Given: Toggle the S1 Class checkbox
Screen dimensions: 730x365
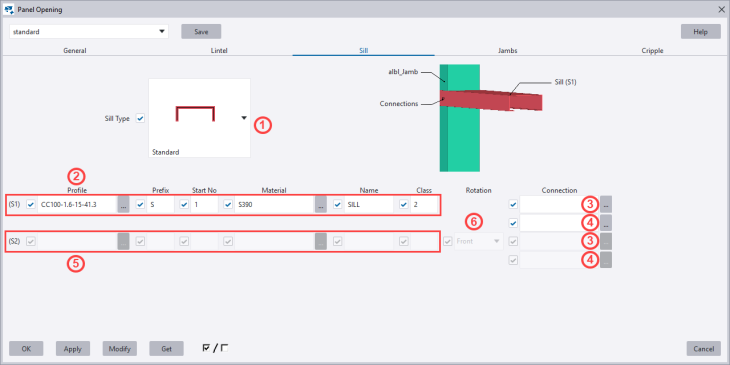Looking at the screenshot, I should 404,204.
